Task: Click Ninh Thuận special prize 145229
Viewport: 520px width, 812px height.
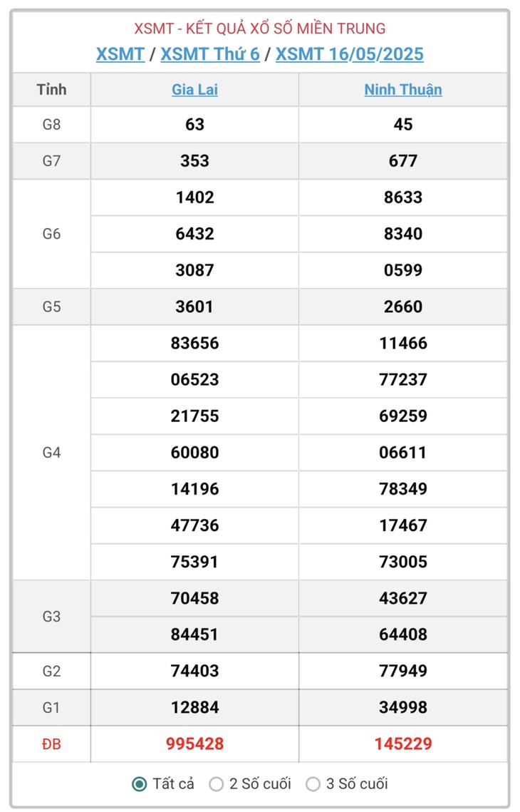Action: point(403,744)
